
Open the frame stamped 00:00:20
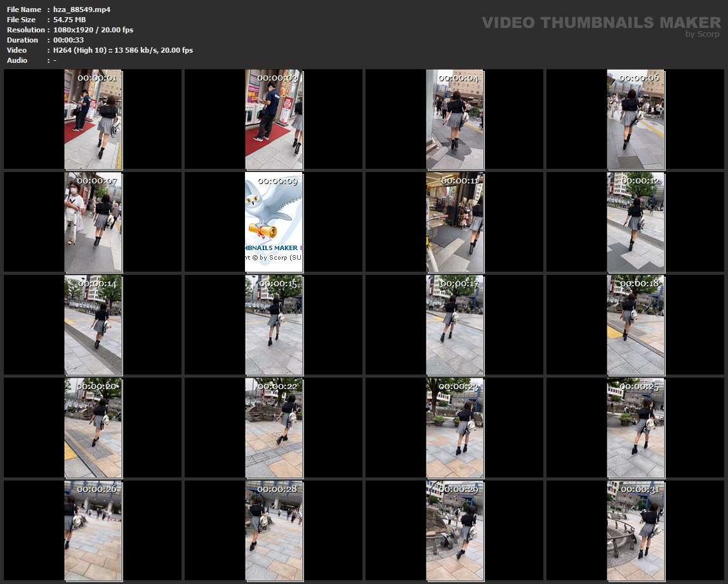pyautogui.click(x=93, y=428)
